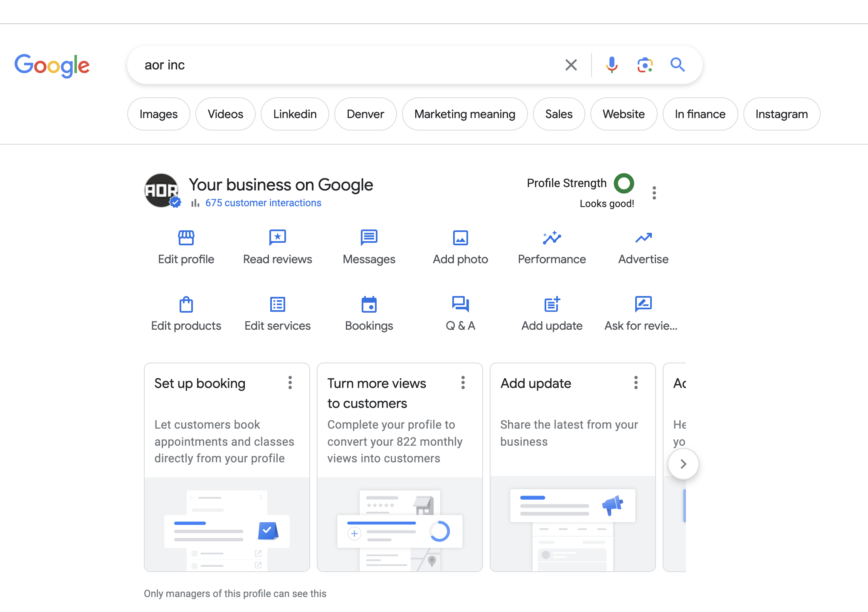868x612 pixels.
Task: Click Add update post icon
Action: tap(552, 304)
